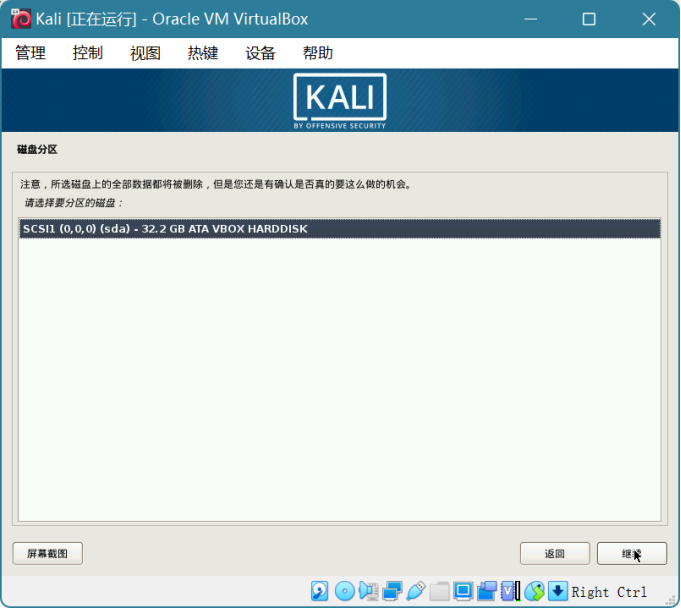This screenshot has height=609, width=681.
Task: Click the window resize grip corner
Action: pos(670,600)
